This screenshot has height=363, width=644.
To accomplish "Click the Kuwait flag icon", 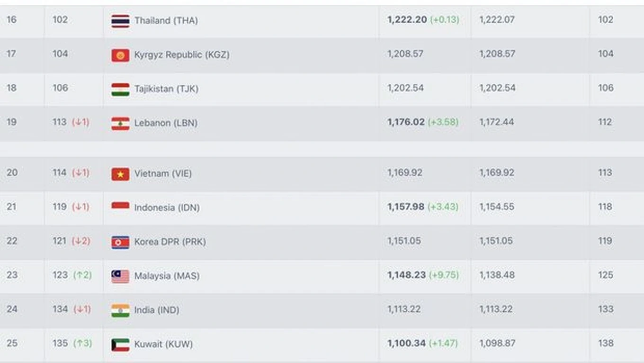I will pyautogui.click(x=120, y=345).
